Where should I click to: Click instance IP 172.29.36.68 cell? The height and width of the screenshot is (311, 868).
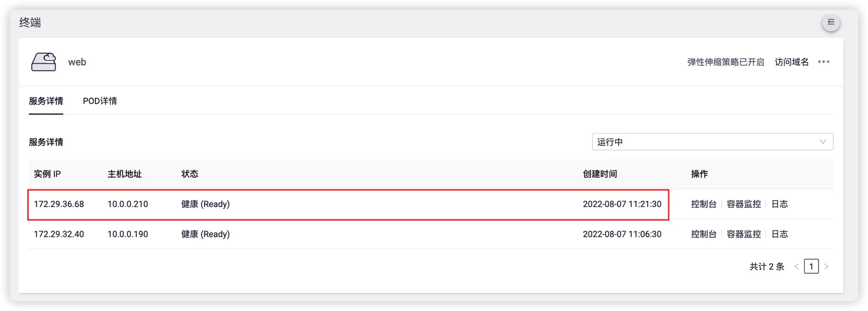59,204
